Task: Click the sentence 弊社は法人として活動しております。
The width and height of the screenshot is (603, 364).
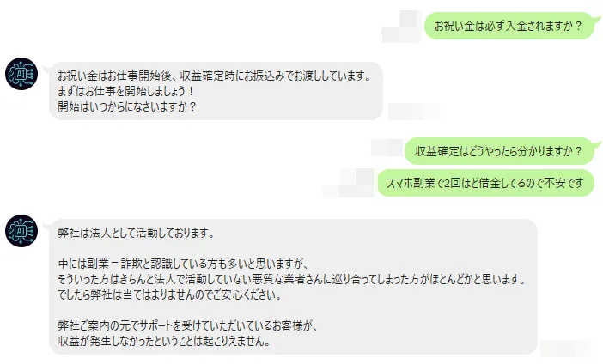Action: tap(135, 234)
